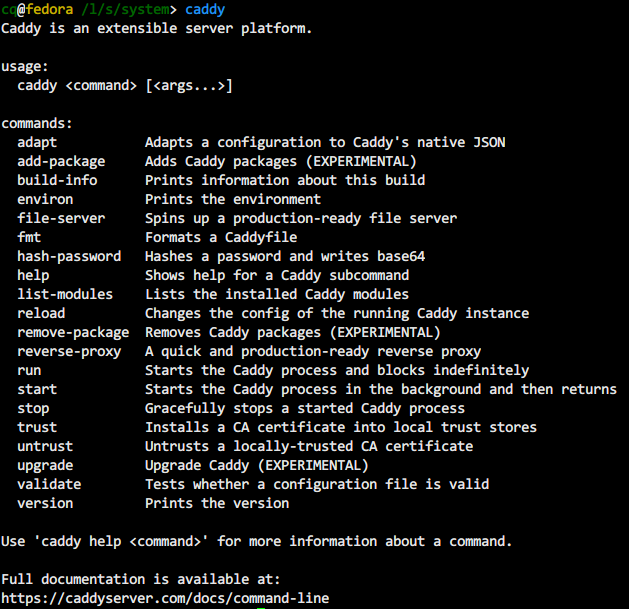Image resolution: width=629 pixels, height=609 pixels.
Task: Click the 'upgrade' command name
Action: (45, 465)
